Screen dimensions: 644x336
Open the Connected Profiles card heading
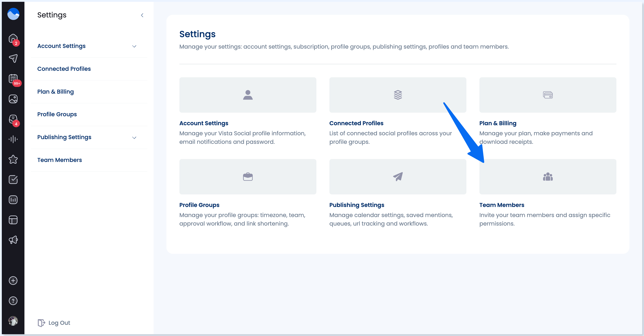click(356, 123)
